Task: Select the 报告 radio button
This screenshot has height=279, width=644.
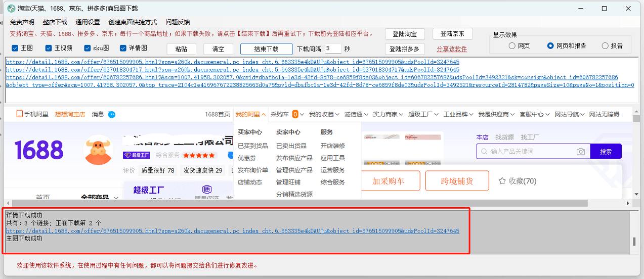Action: (605, 45)
